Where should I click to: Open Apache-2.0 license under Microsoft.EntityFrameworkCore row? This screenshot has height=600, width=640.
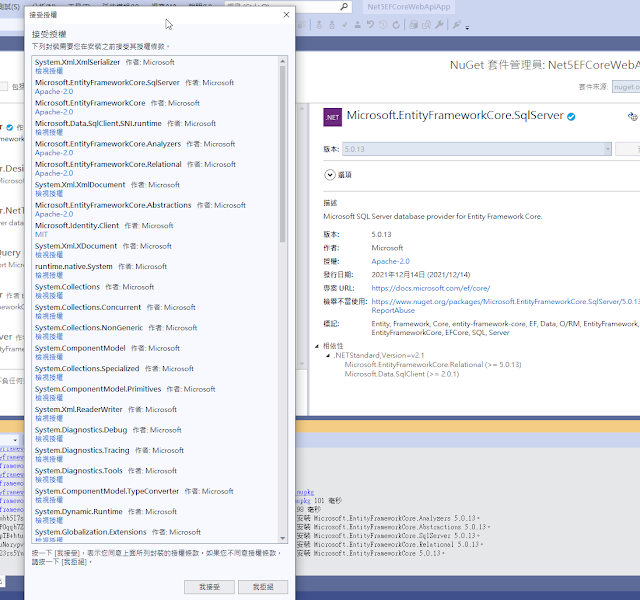click(54, 112)
